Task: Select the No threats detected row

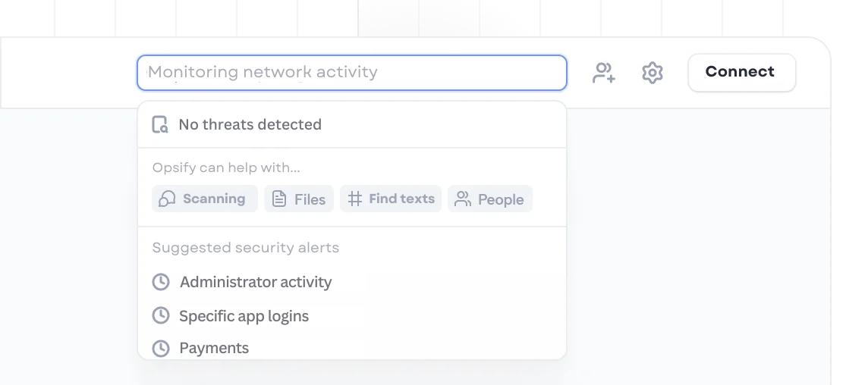Action: 351,125
